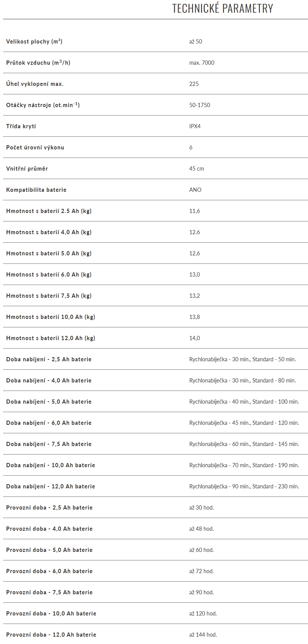Select Doba nabíjení - 5,0 Ah baterie label
Image resolution: width=308 pixels, height=644 pixels.
(x=49, y=402)
